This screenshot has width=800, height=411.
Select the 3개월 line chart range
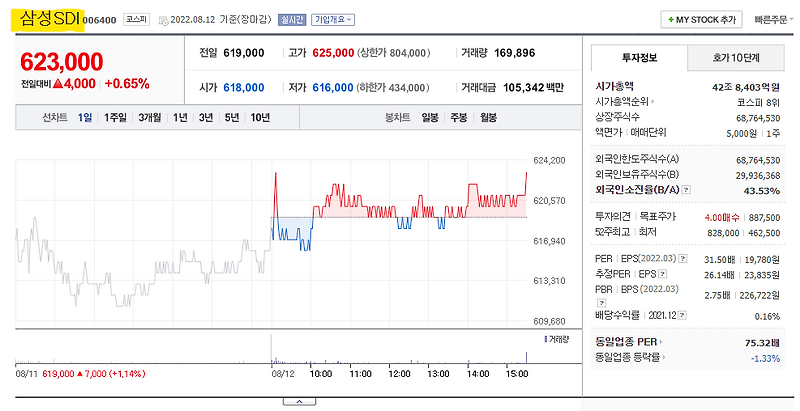[149, 118]
